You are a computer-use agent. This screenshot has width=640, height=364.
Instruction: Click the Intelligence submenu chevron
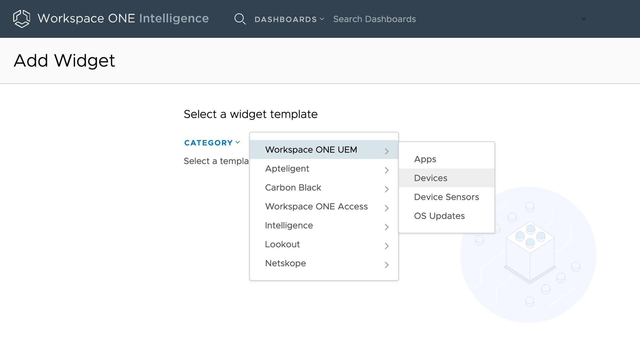click(x=387, y=227)
